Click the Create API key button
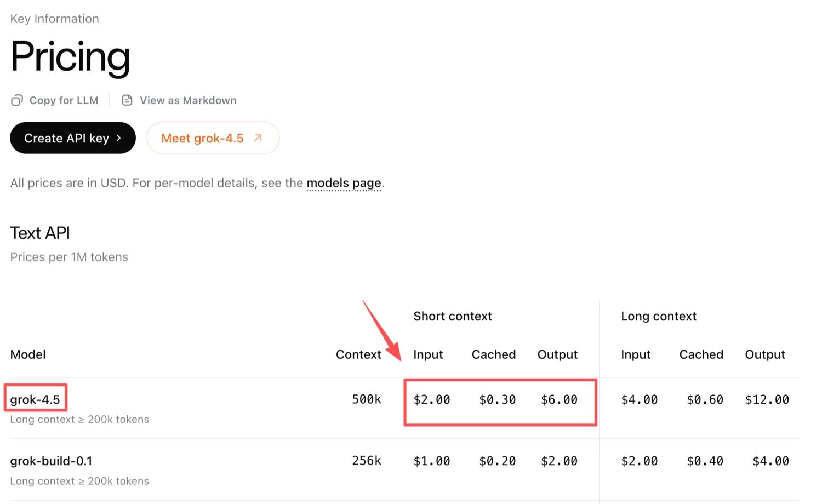This screenshot has width=822, height=504. click(x=73, y=138)
